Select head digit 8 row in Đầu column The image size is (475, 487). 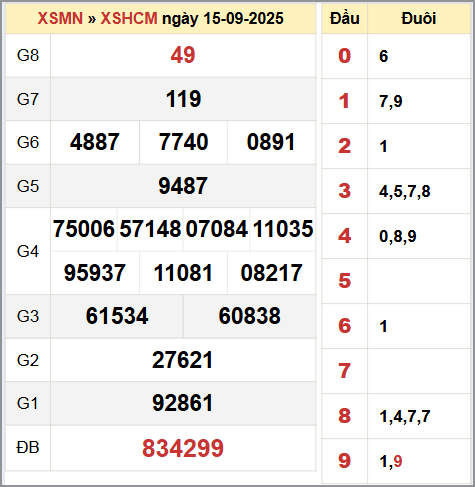click(345, 416)
